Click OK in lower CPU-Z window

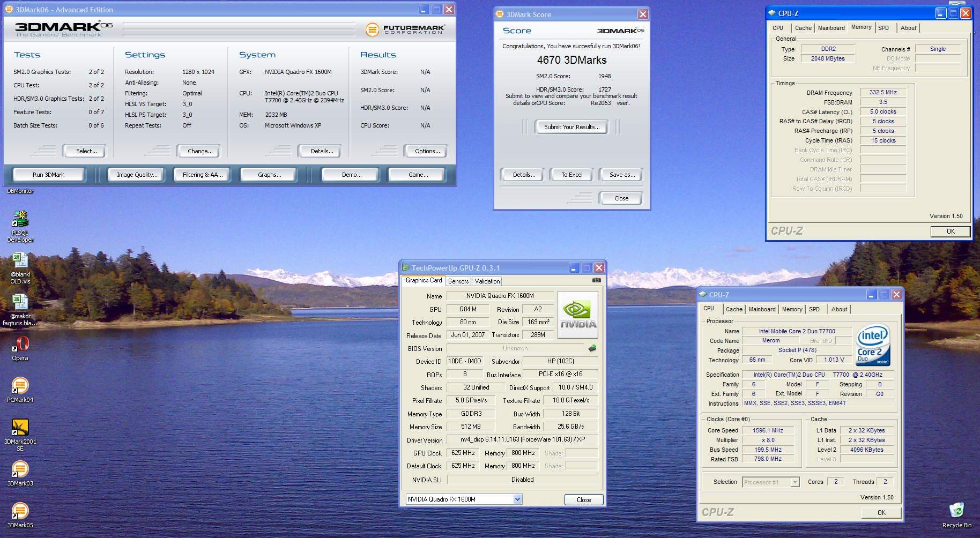881,513
